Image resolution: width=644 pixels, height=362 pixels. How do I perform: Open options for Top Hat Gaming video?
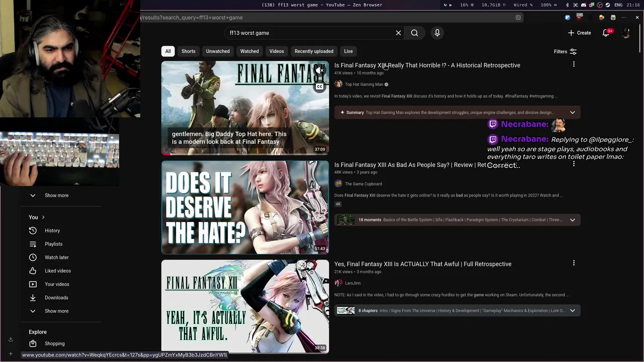click(x=574, y=64)
